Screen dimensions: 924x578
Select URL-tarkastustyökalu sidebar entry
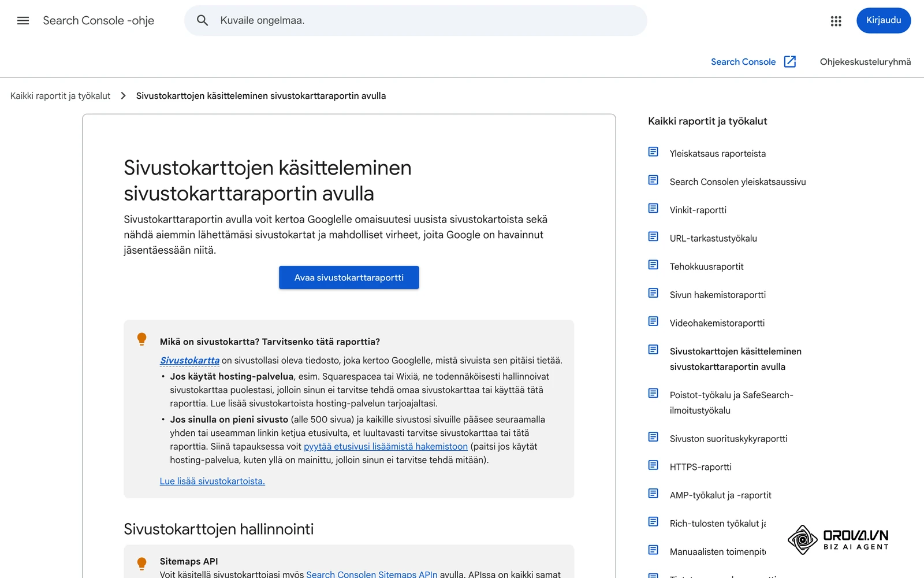pyautogui.click(x=713, y=239)
